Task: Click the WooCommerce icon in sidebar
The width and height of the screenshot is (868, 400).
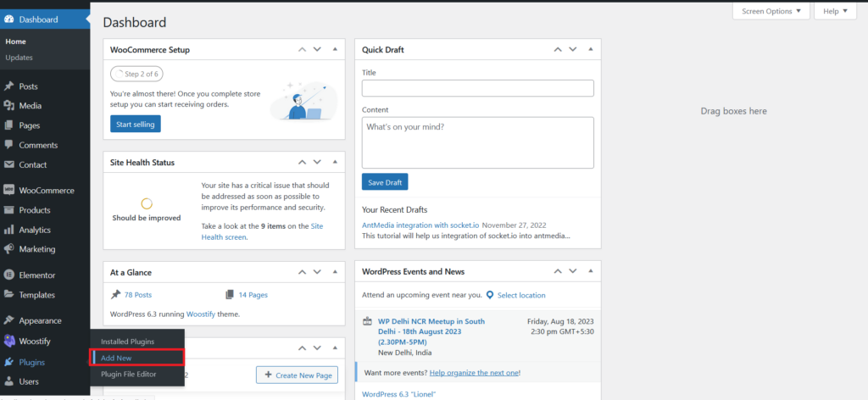Action: pyautogui.click(x=8, y=191)
